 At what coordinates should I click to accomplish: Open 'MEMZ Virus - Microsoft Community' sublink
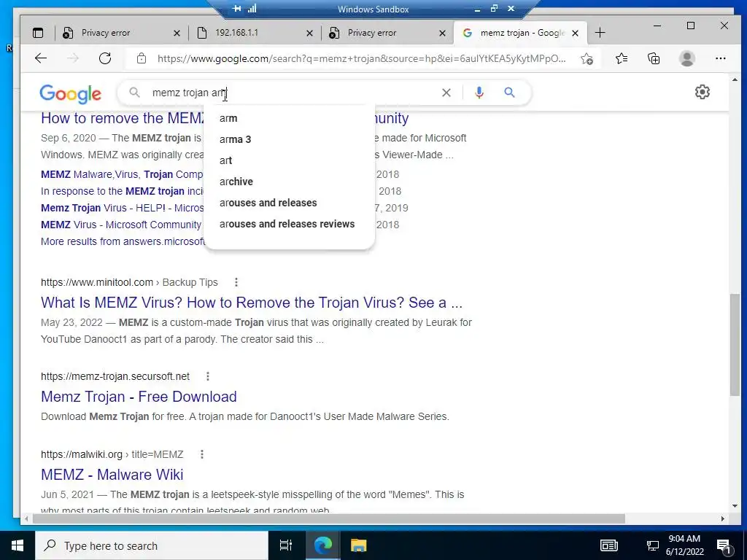[121, 225]
